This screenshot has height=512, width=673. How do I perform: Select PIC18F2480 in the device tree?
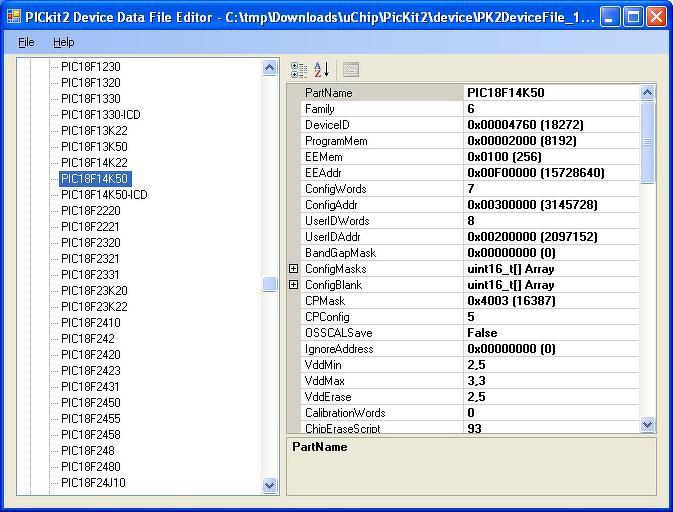[91, 467]
